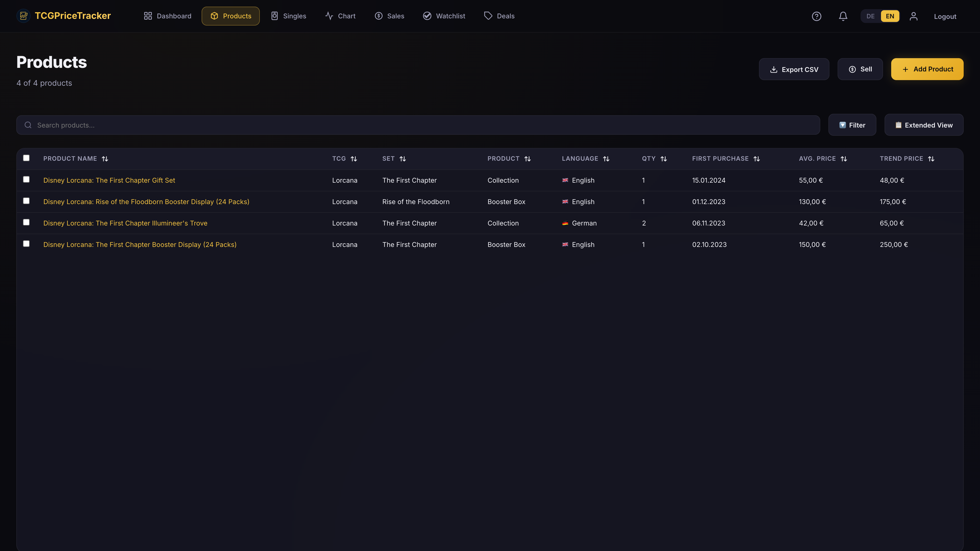Image resolution: width=980 pixels, height=551 pixels.
Task: Sort by TCG column arrows
Action: [x=354, y=159]
